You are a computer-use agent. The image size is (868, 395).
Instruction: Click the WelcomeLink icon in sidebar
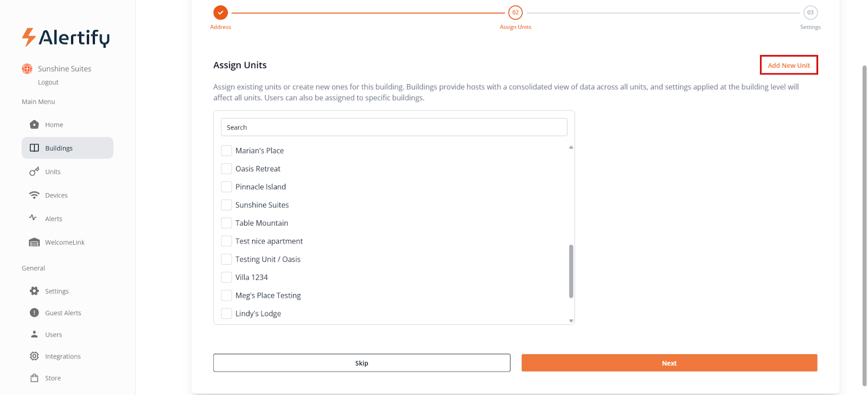(34, 242)
